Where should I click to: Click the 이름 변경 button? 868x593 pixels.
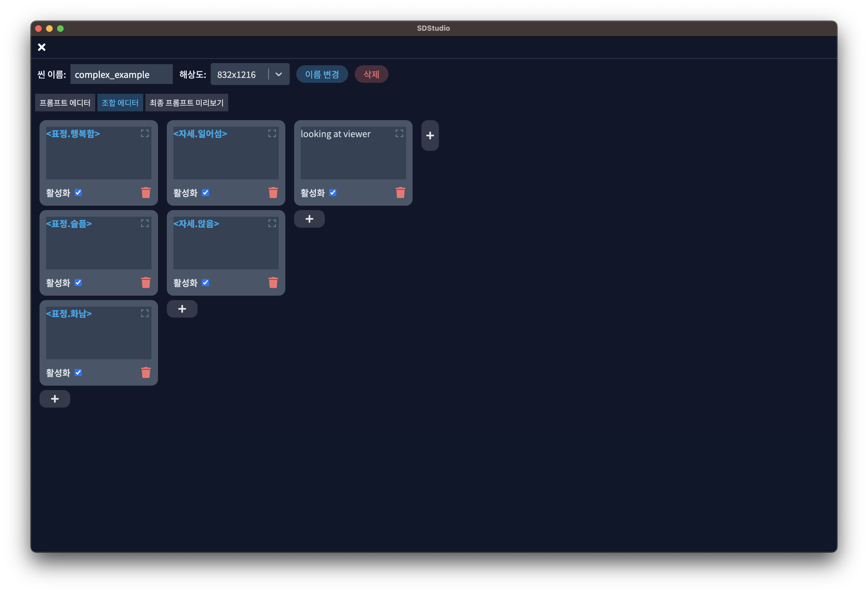point(322,74)
